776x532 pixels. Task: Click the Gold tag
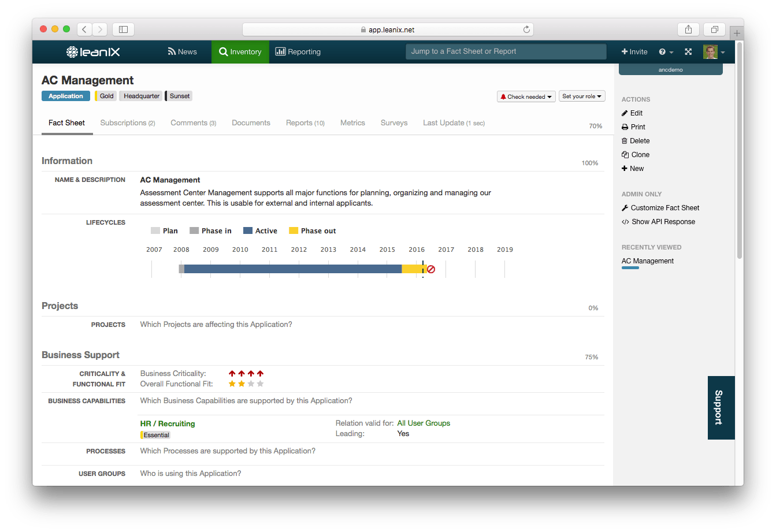tap(106, 96)
